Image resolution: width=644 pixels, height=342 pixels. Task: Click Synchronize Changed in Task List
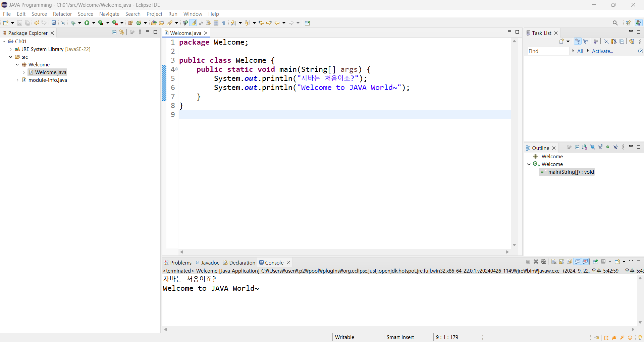coord(632,41)
